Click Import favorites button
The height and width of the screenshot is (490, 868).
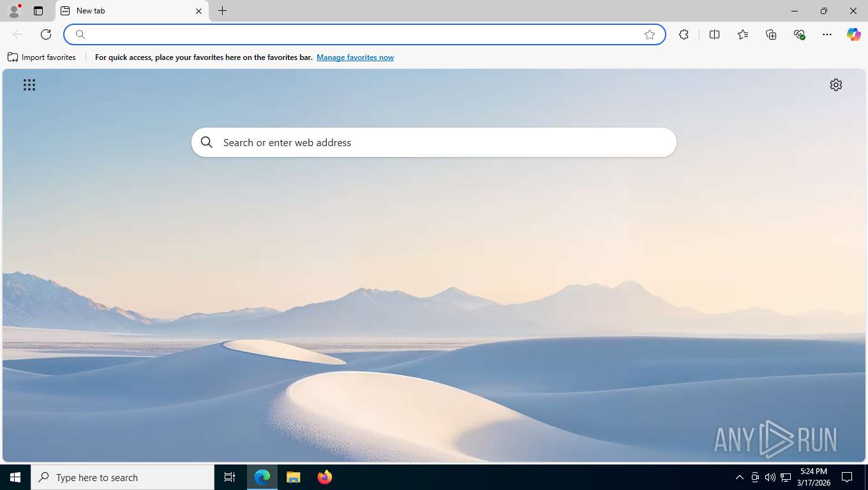(x=41, y=57)
